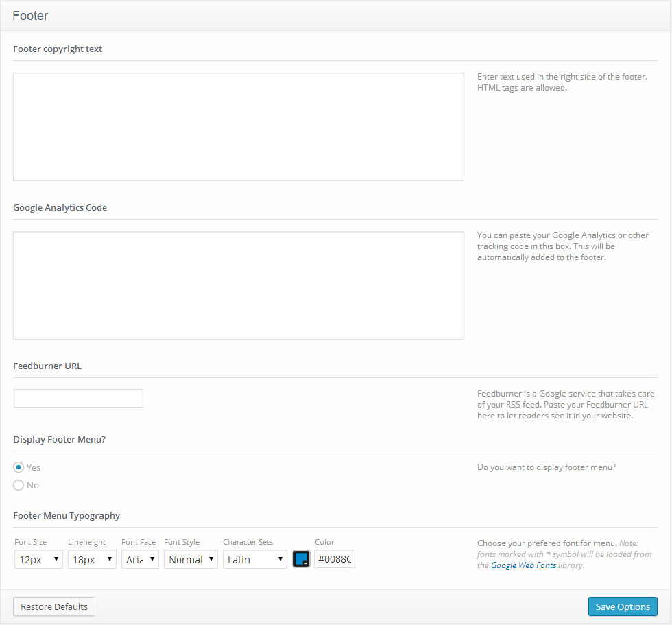
Task: Expand the Font Style dropdown
Action: click(x=191, y=559)
